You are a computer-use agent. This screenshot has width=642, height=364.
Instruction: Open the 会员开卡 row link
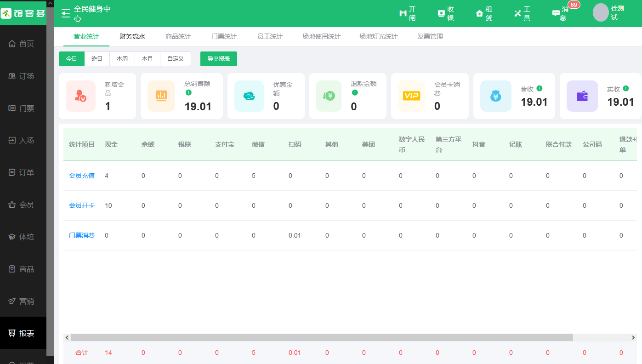(x=82, y=205)
